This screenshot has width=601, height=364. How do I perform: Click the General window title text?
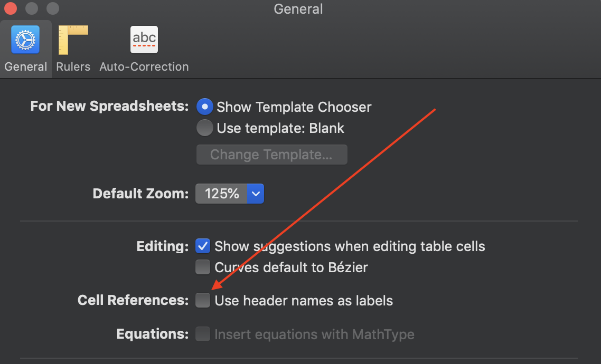(x=298, y=9)
